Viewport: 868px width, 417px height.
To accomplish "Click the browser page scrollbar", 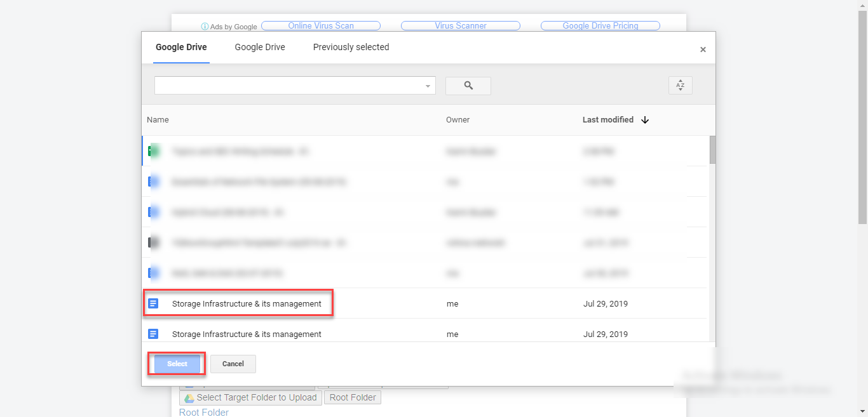I will (862, 117).
